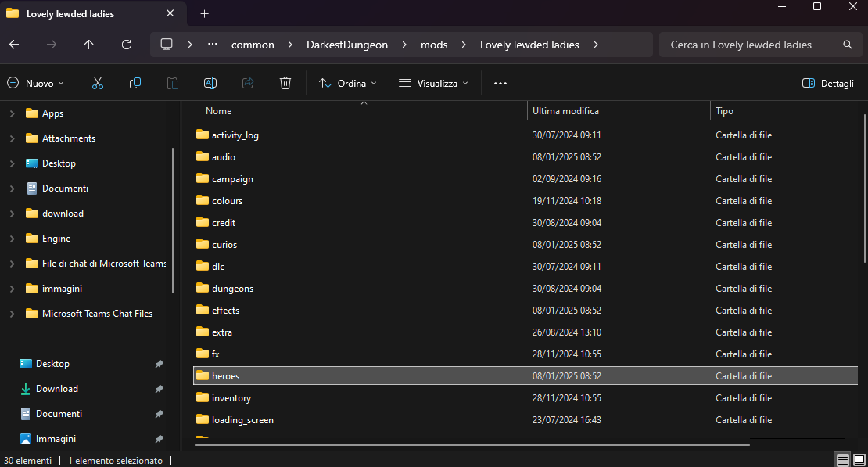Switch to details list view icon
Screen dimensions: 868x467
(842, 460)
